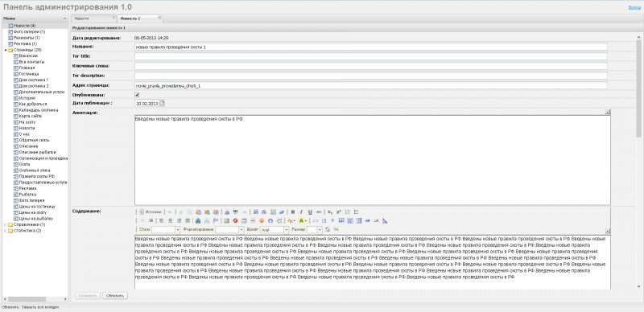Click the spell check icon
The height and width of the screenshot is (312, 644).
(236, 211)
